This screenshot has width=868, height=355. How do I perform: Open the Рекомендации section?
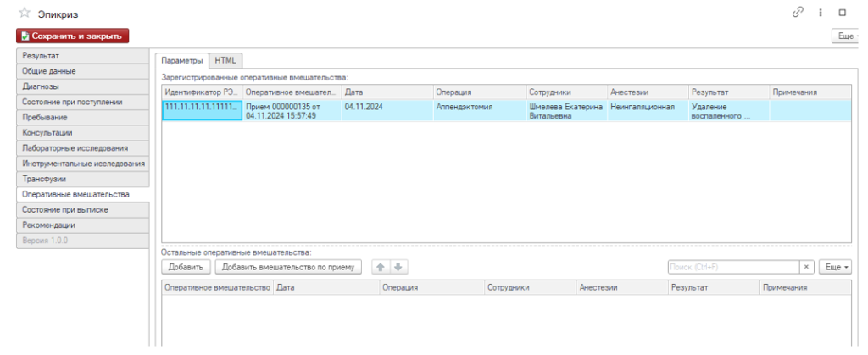(x=83, y=225)
